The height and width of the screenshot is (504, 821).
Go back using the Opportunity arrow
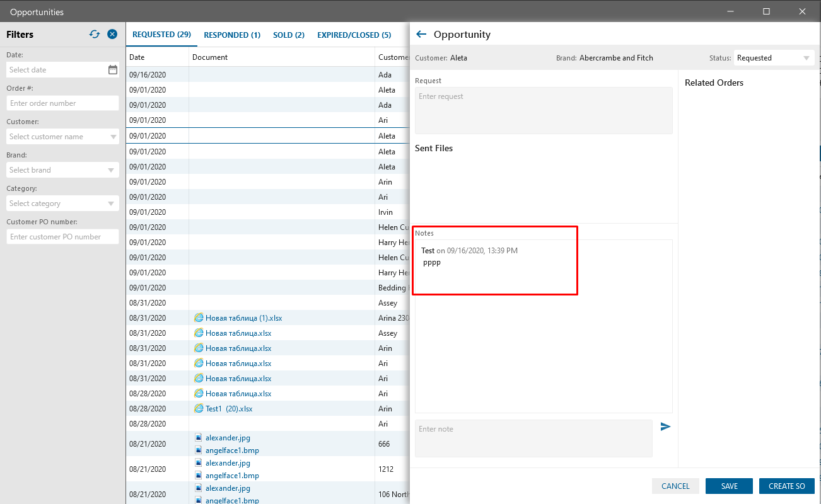click(x=421, y=34)
